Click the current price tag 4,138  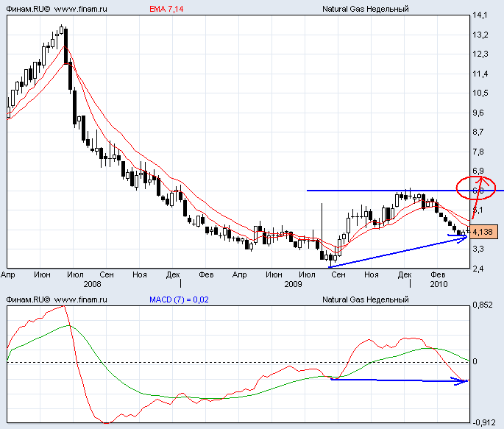point(483,232)
